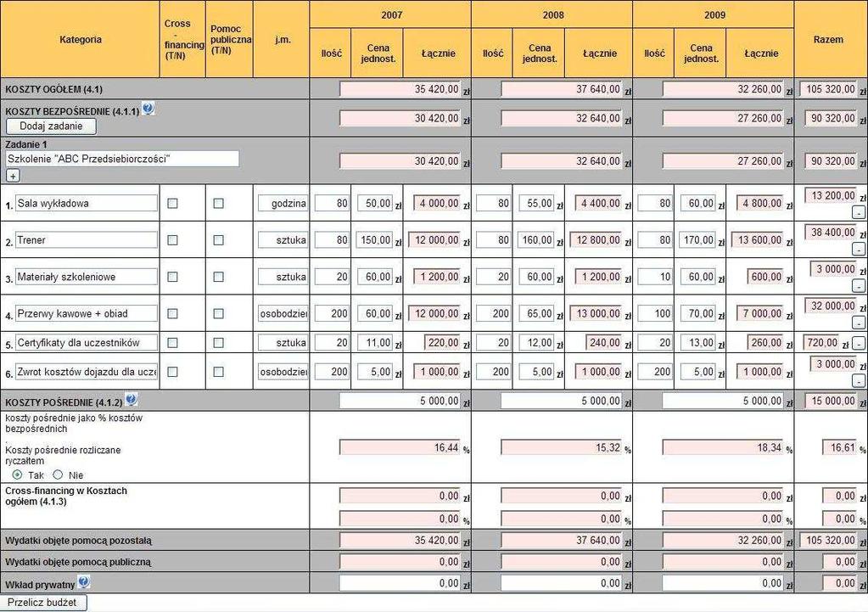Tick Cross-financing checkbox for Trener

(x=173, y=240)
